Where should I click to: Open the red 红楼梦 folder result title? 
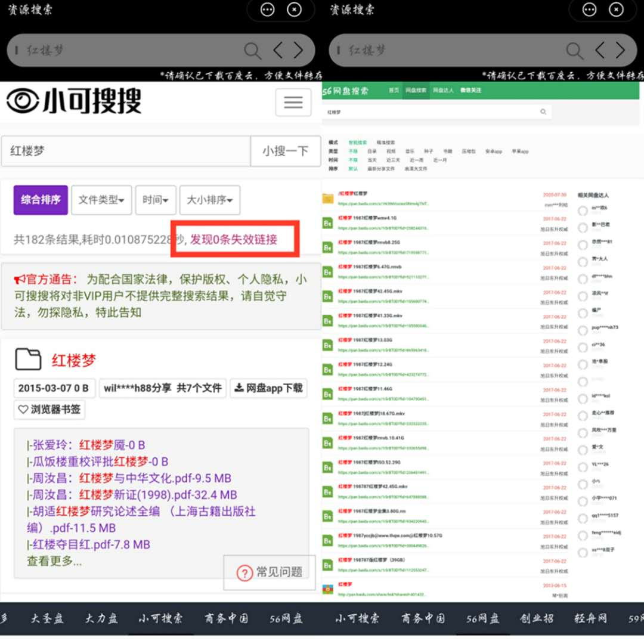pyautogui.click(x=73, y=360)
